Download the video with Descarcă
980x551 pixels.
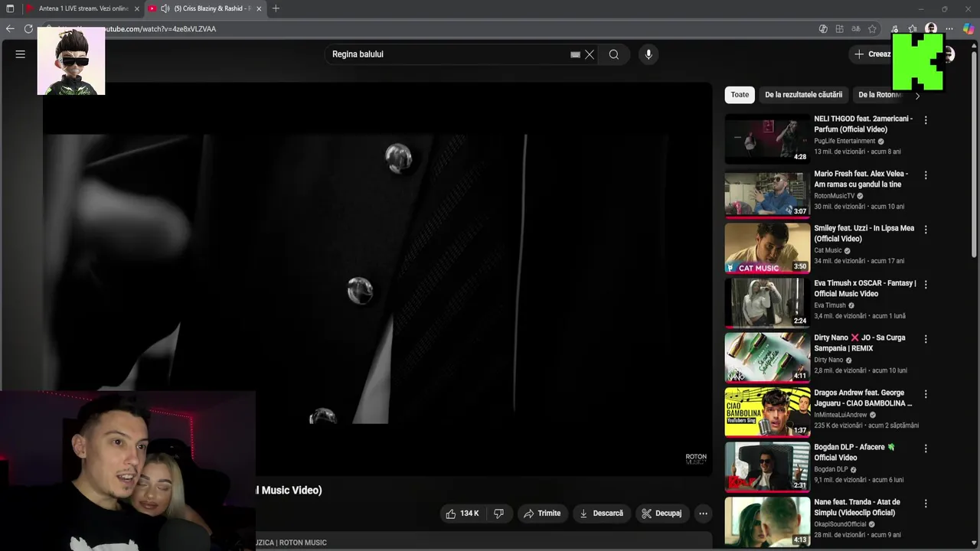tap(601, 514)
